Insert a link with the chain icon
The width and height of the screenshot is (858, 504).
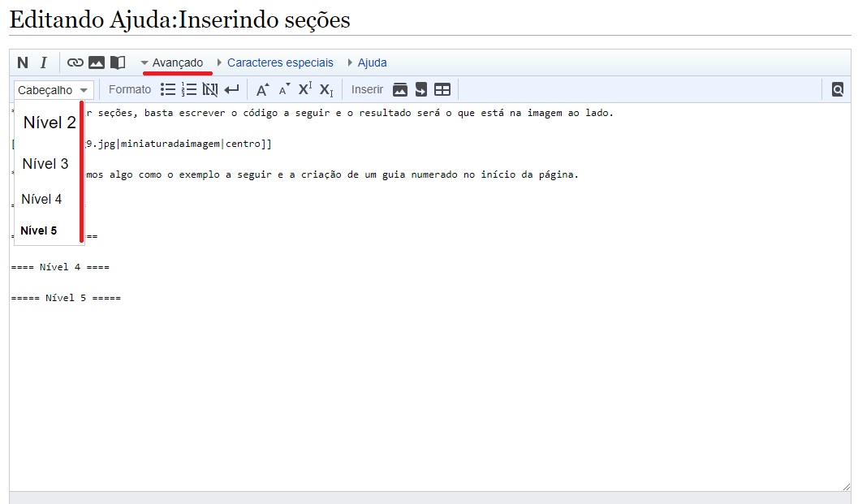point(75,62)
